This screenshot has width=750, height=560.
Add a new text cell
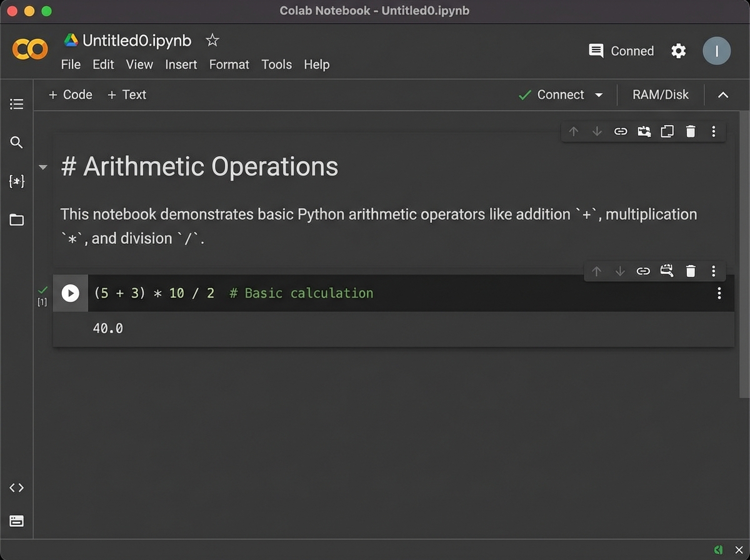pos(127,95)
